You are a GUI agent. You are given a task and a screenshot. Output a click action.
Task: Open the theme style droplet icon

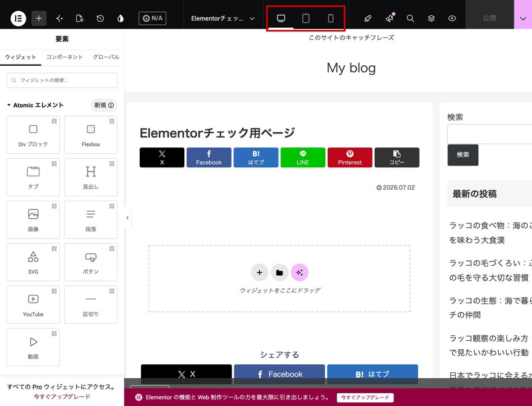(x=120, y=18)
